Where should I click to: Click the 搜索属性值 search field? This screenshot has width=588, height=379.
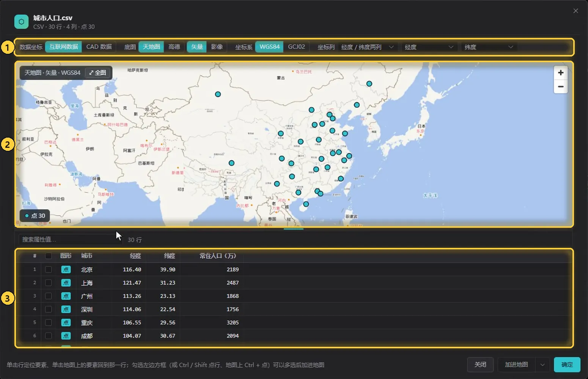[x=71, y=240]
